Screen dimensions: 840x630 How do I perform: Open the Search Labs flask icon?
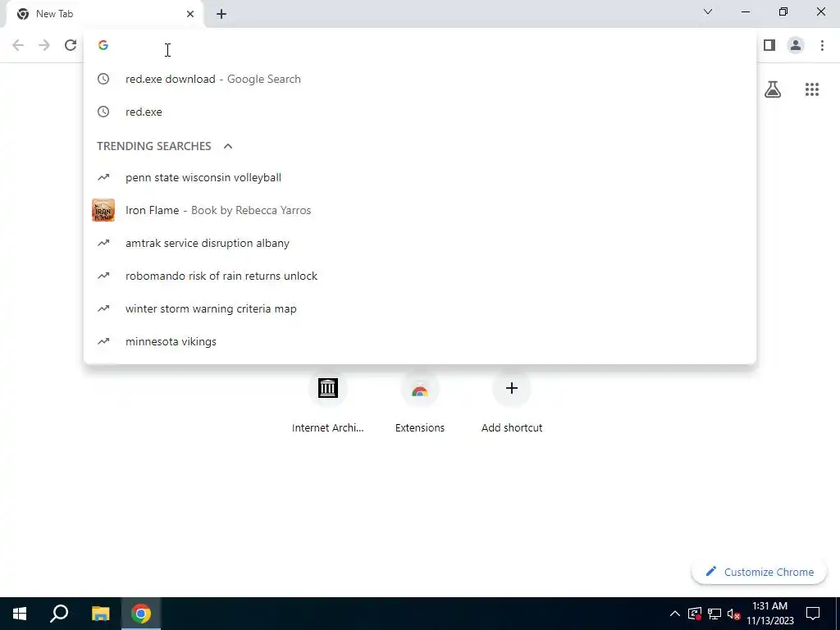773,89
